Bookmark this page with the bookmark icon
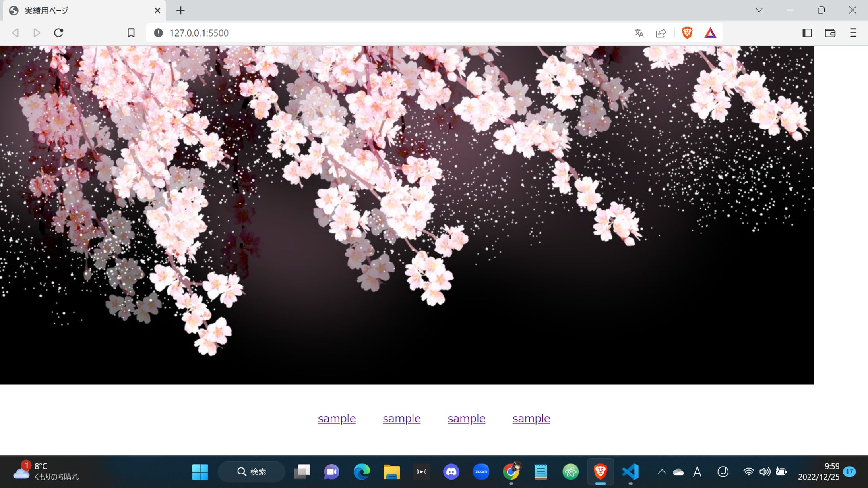This screenshot has width=868, height=488. 131,33
